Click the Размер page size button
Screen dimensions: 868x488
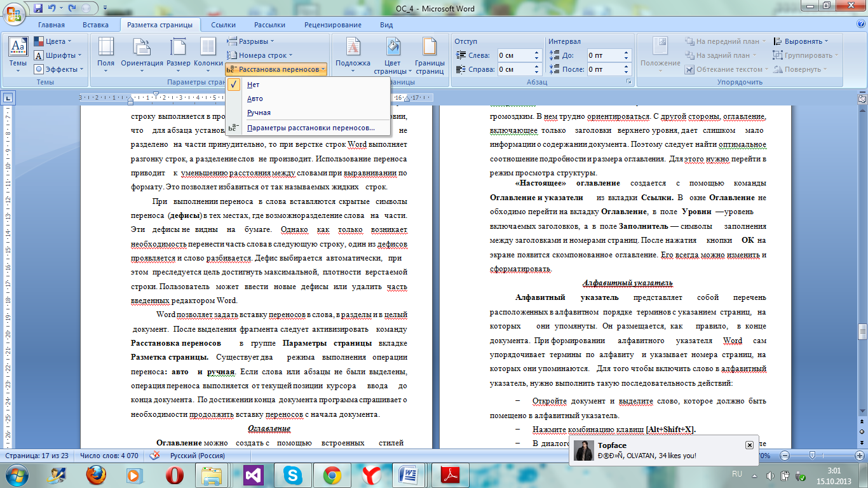pos(179,54)
